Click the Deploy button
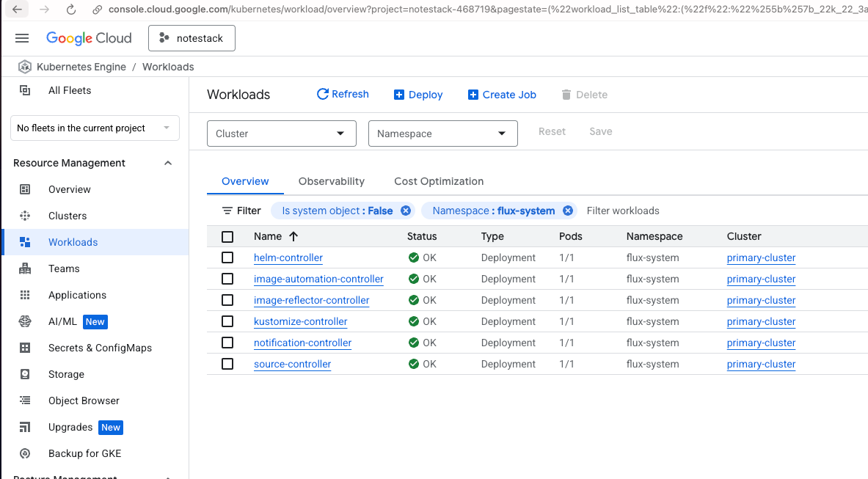Image resolution: width=868 pixels, height=479 pixels. [418, 95]
